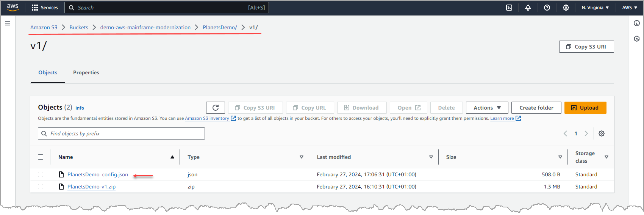Open the notifications bell
Viewport: 644px width, 215px height.
528,8
